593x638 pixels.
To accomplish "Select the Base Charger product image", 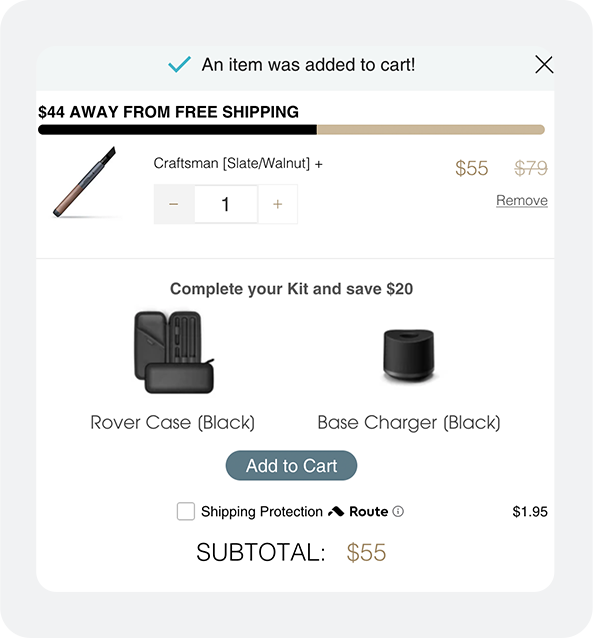I will point(409,355).
